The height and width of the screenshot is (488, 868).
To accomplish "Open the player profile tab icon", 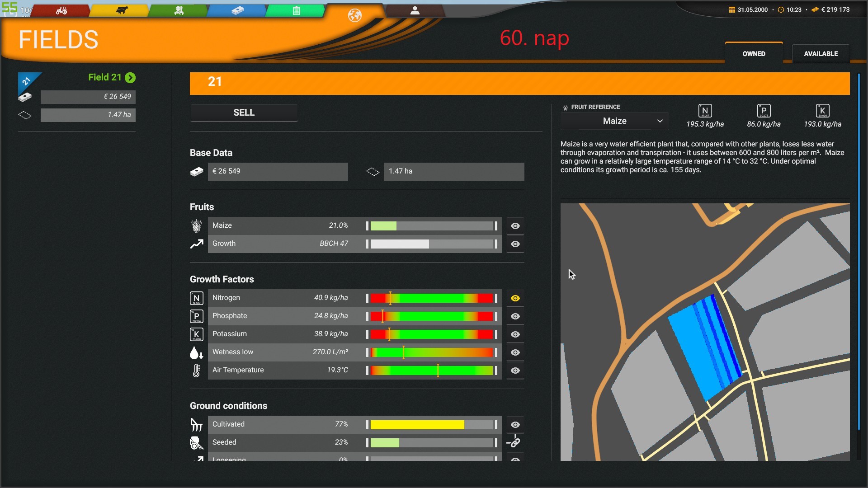I will 415,10.
